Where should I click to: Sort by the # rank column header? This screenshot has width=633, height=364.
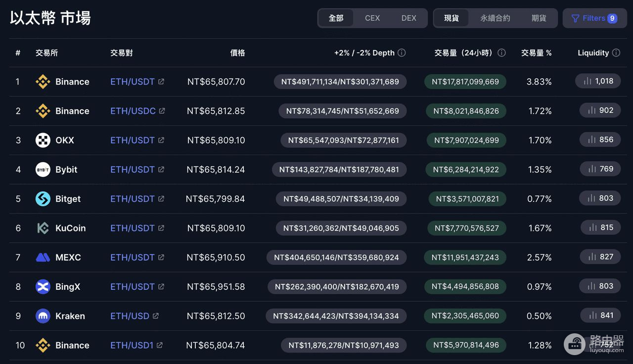[x=18, y=53]
